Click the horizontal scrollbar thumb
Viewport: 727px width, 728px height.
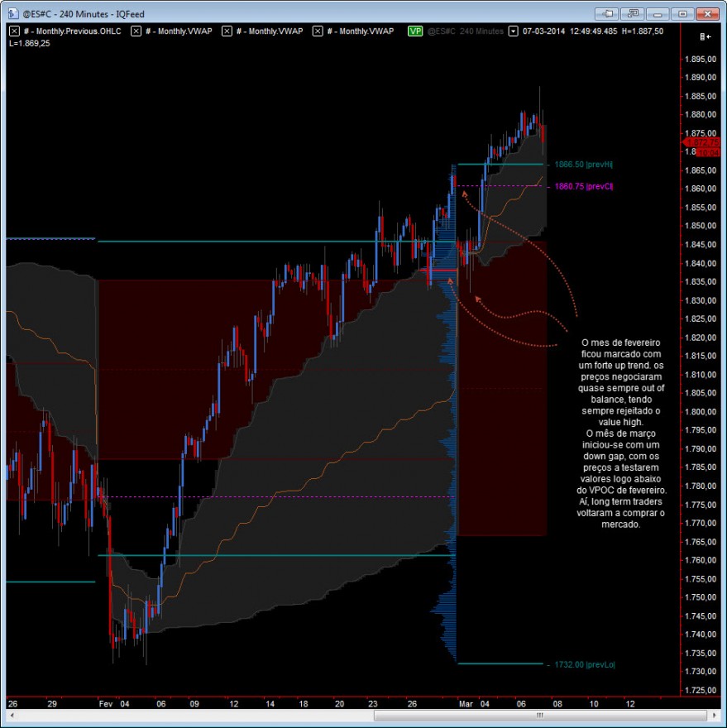[x=540, y=716]
